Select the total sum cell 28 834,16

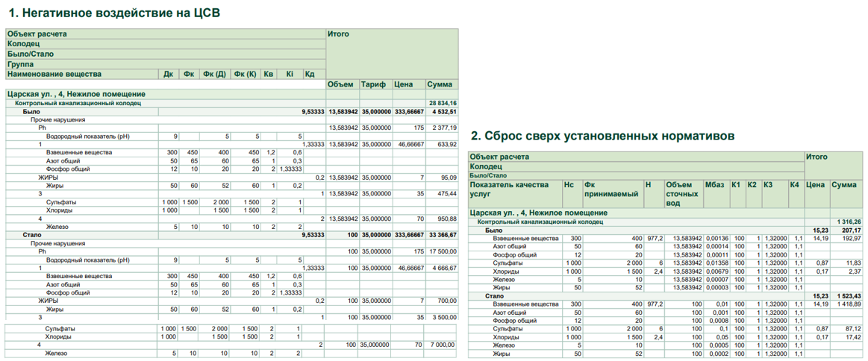point(443,103)
